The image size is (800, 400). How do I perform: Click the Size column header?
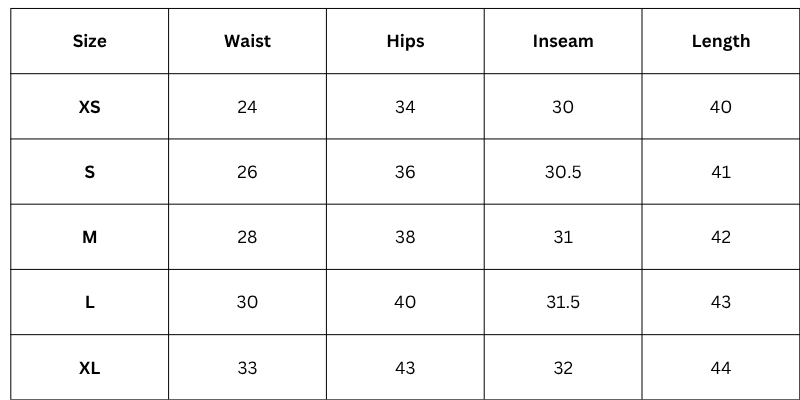[x=90, y=41]
